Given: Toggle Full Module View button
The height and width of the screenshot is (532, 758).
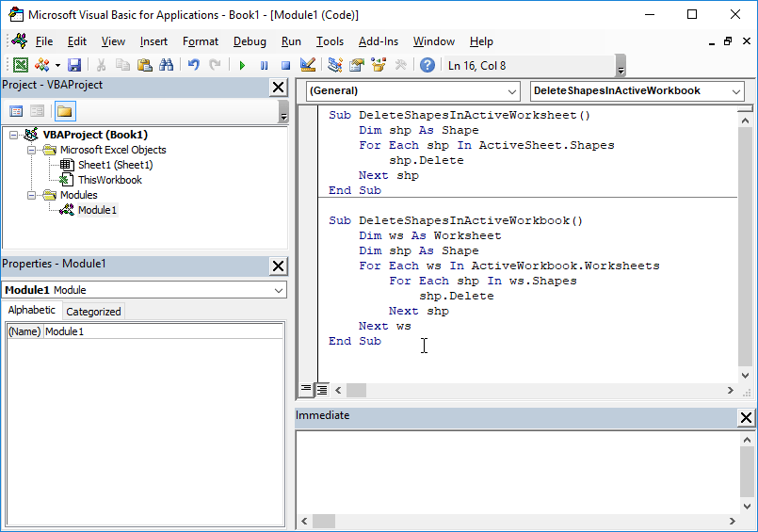Looking at the screenshot, I should tap(321, 390).
